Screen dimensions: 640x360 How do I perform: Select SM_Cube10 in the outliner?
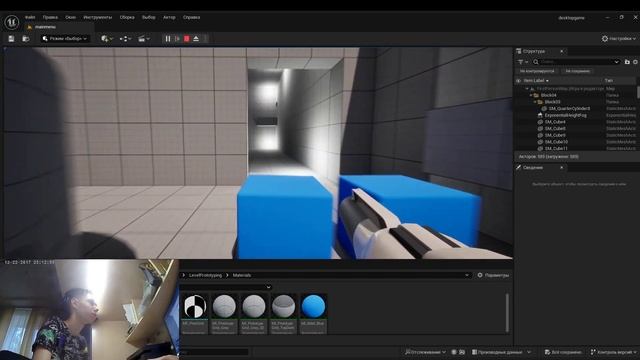(556, 142)
